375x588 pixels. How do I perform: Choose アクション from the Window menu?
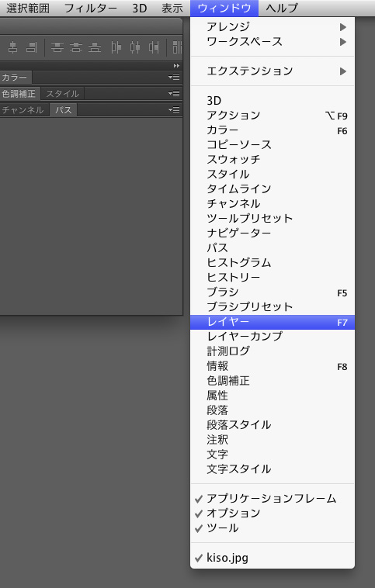[273, 116]
